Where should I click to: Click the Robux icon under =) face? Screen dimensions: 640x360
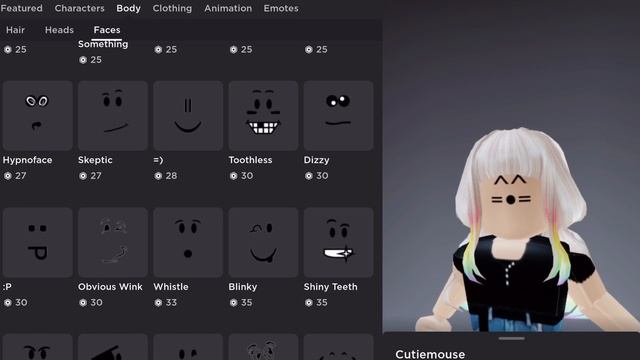pos(158,176)
